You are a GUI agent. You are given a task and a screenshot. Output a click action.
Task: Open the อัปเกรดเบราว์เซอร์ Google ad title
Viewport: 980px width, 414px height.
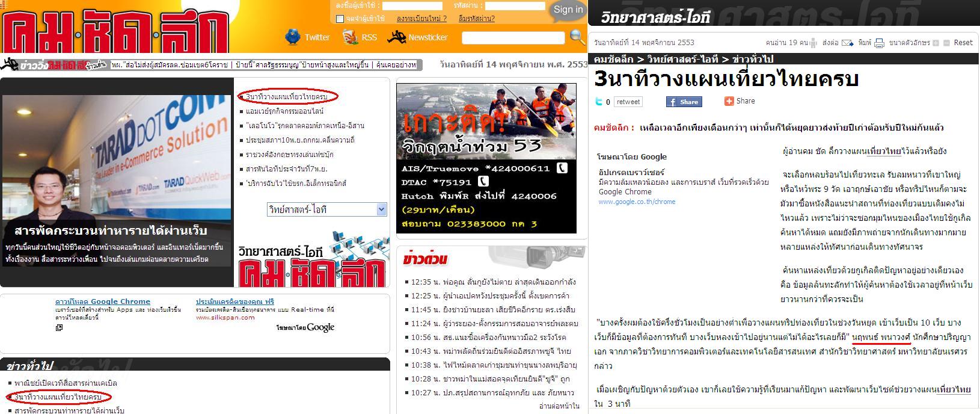(631, 172)
